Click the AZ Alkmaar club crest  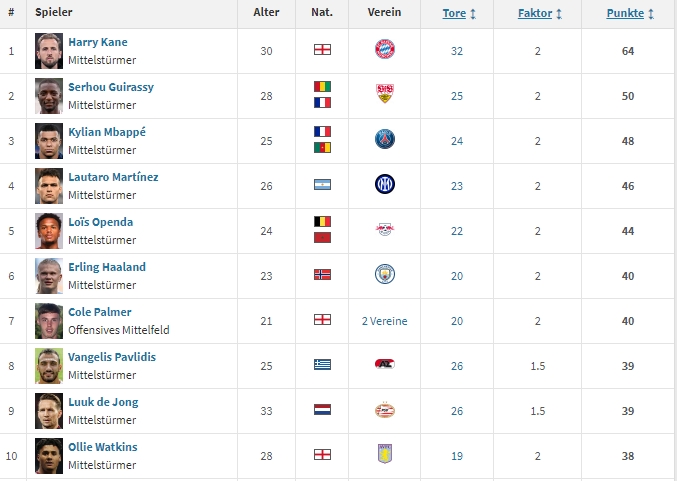[385, 365]
